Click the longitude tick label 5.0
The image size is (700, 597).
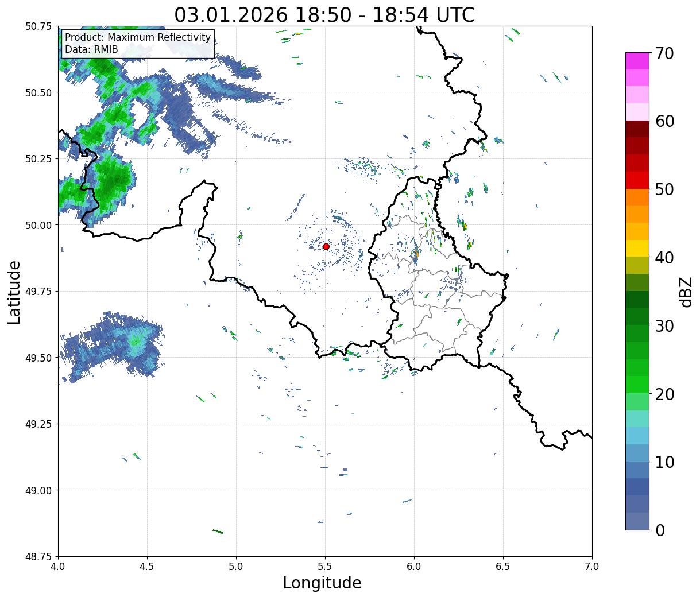click(x=236, y=566)
